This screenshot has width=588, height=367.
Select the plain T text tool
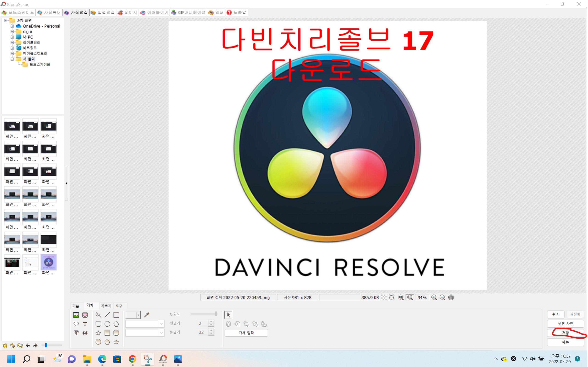coord(85,324)
